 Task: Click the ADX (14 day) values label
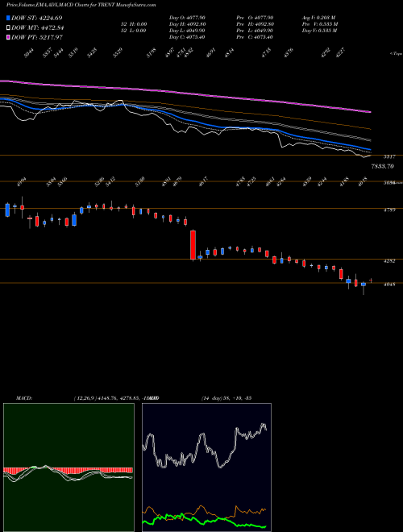(x=226, y=398)
